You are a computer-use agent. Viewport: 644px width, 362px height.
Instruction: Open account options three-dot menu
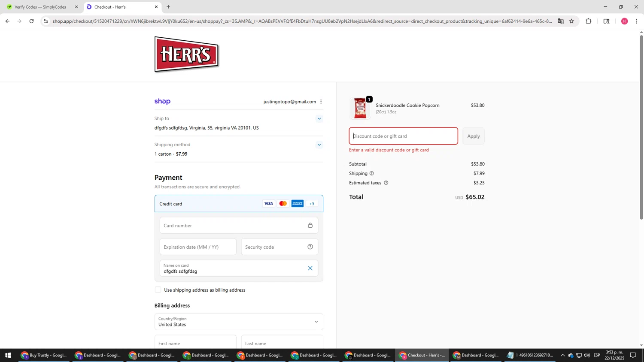[321, 102]
